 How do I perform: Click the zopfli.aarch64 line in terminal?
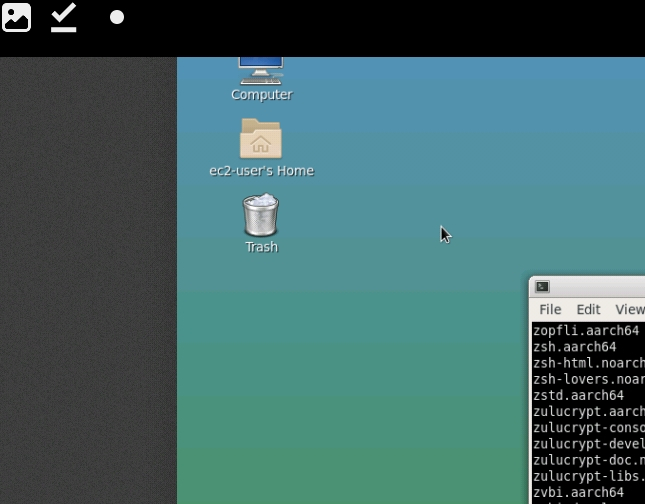point(586,331)
